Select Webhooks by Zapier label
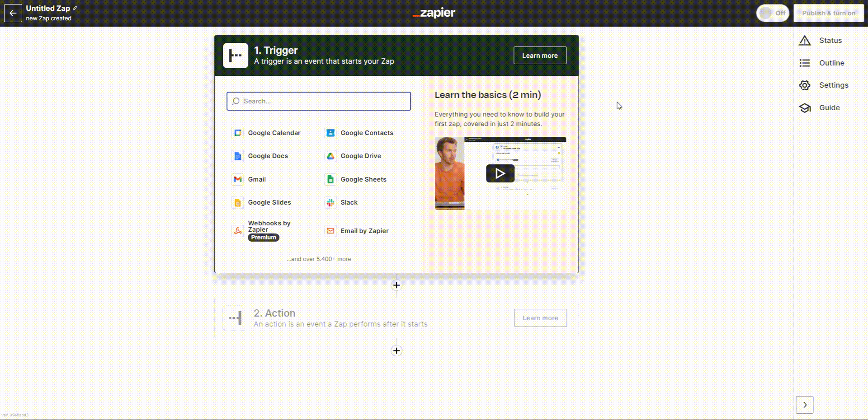Viewport: 868px width, 420px height. click(269, 226)
